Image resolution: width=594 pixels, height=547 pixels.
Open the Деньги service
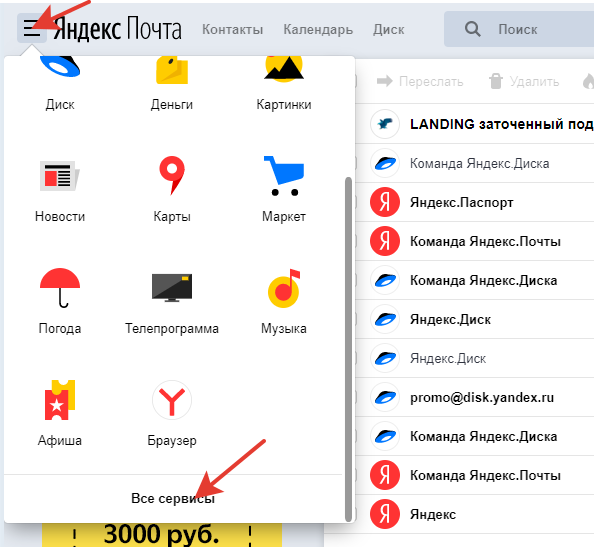(172, 70)
